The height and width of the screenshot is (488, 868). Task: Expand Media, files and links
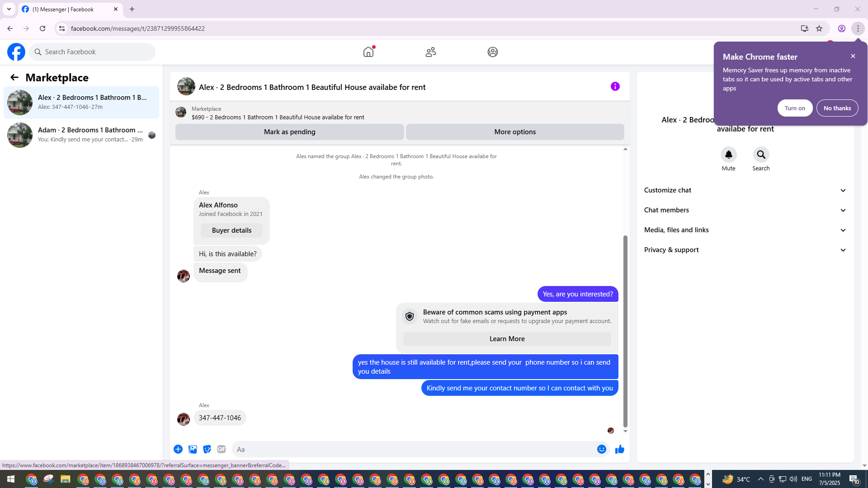(745, 230)
